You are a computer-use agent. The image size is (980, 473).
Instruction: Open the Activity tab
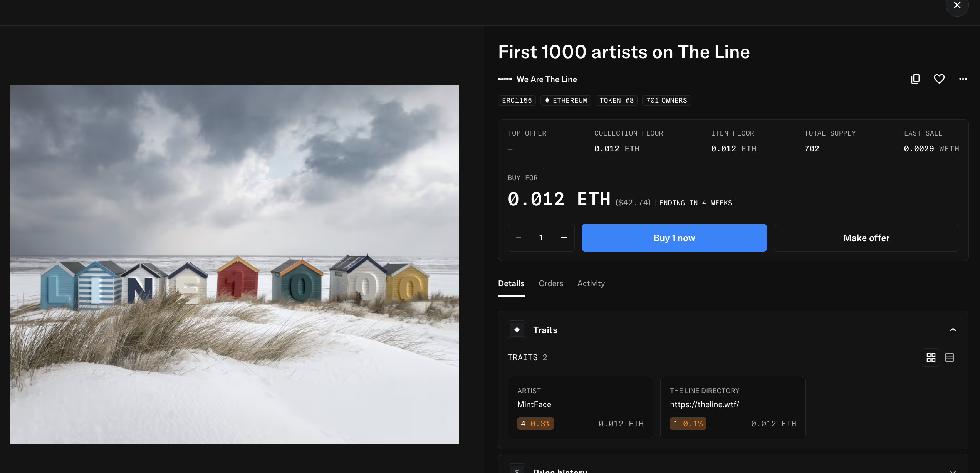(591, 283)
